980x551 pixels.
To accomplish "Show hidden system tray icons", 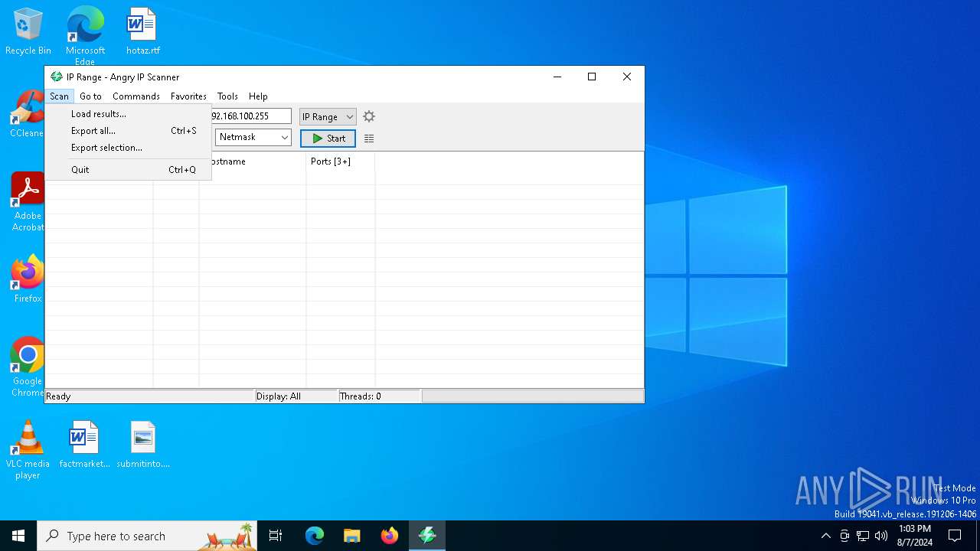I will (825, 536).
